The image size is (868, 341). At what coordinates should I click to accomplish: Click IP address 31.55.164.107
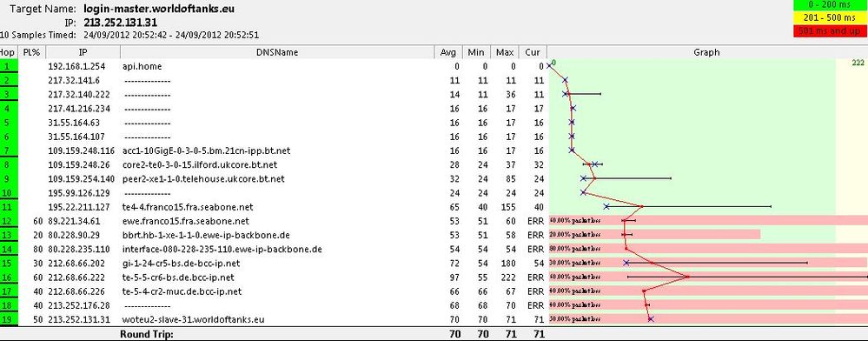76,137
